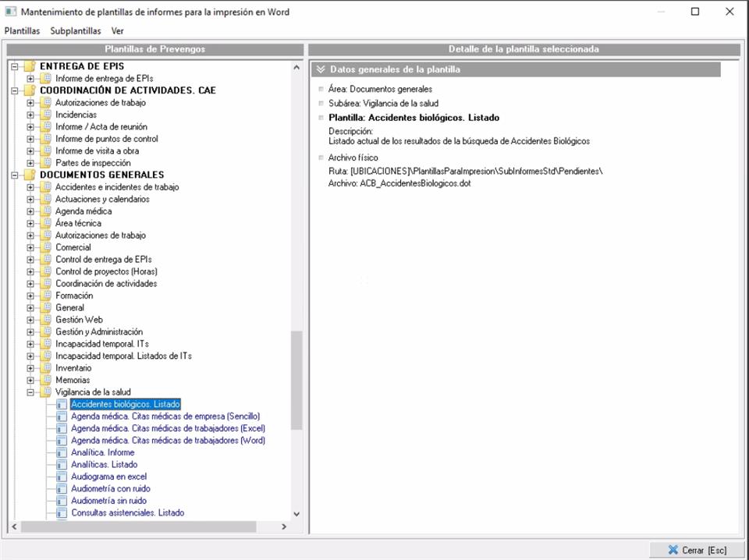Viewport: 749px width, 560px height.
Task: Collapse the Datos generales de la plantilla section
Action: click(321, 69)
